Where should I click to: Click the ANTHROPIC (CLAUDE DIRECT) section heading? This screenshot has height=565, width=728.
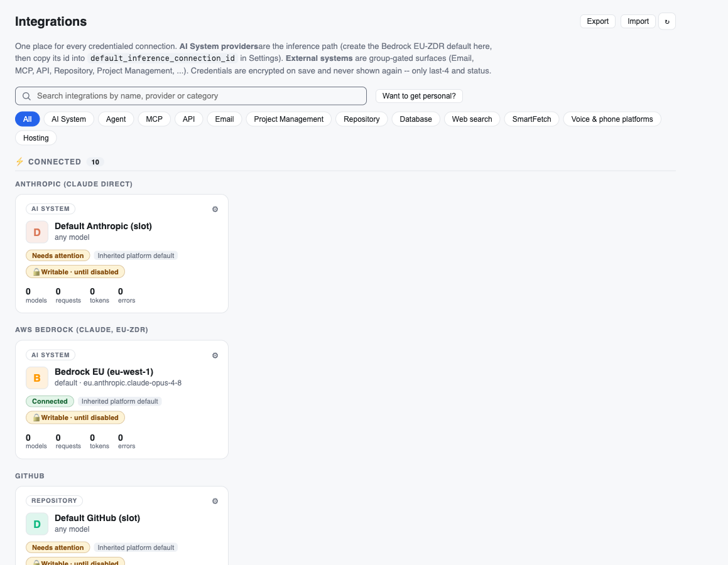point(74,184)
